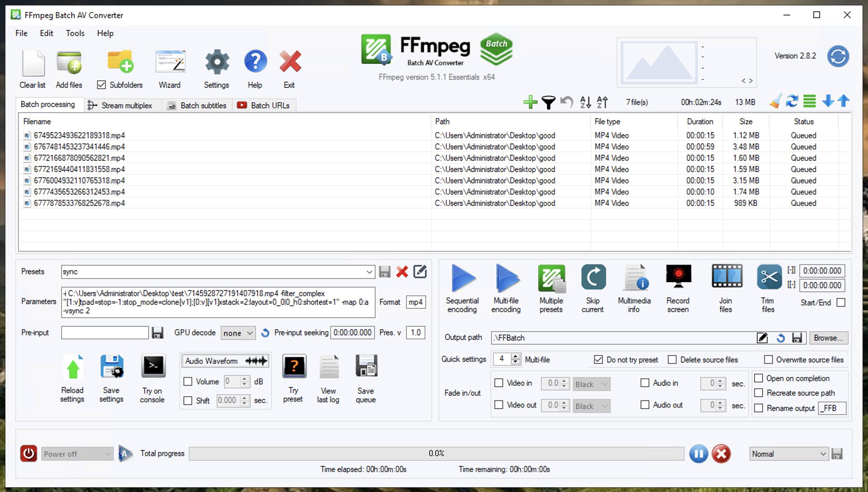
Task: Open the GPU decode dropdown
Action: pos(238,333)
